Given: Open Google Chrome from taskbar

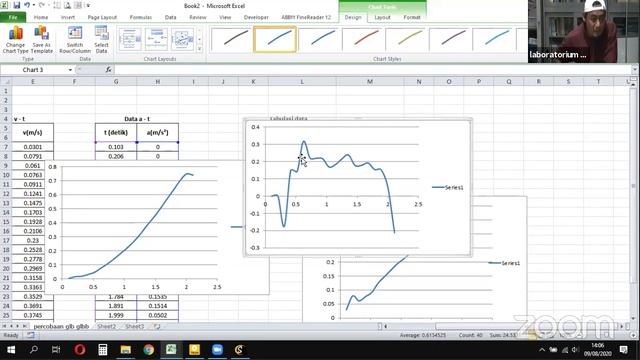Looking at the screenshot, I should [x=149, y=350].
